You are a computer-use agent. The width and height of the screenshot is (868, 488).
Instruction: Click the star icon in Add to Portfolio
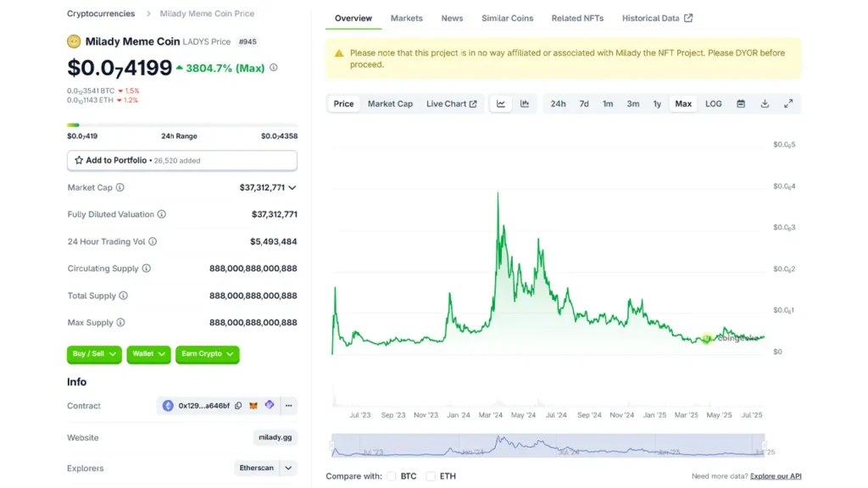click(x=79, y=160)
